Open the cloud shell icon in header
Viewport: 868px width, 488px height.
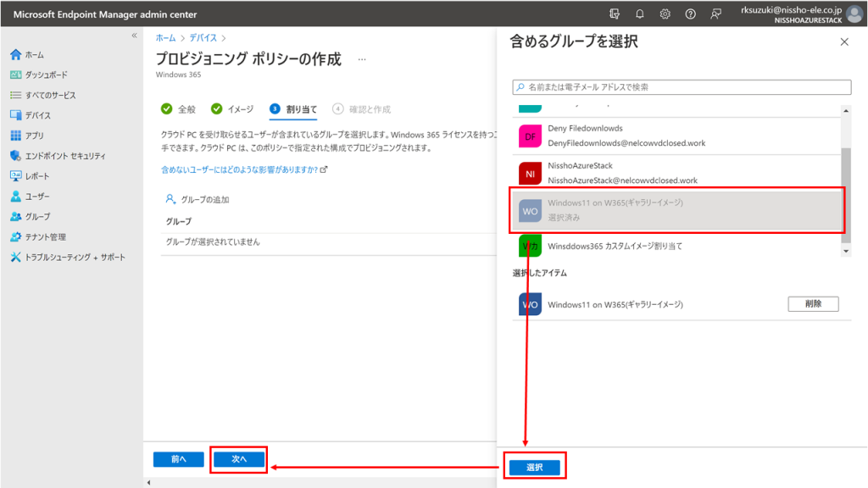click(x=615, y=14)
